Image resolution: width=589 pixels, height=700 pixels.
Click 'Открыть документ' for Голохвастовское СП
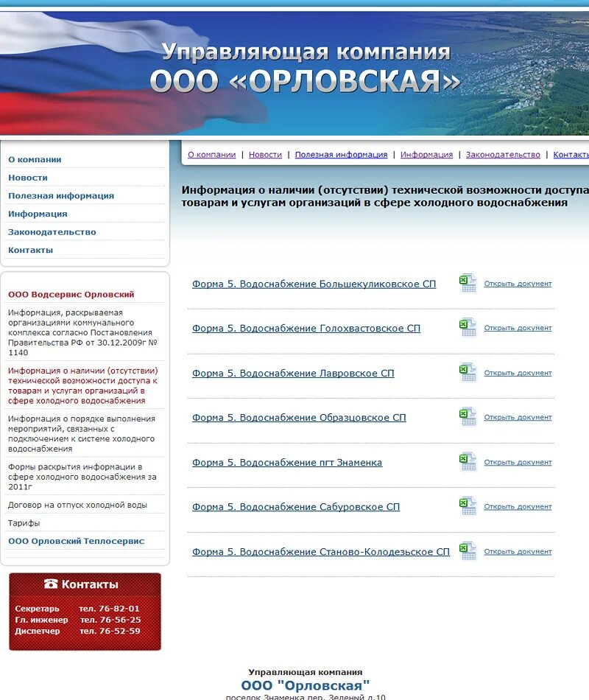[518, 328]
